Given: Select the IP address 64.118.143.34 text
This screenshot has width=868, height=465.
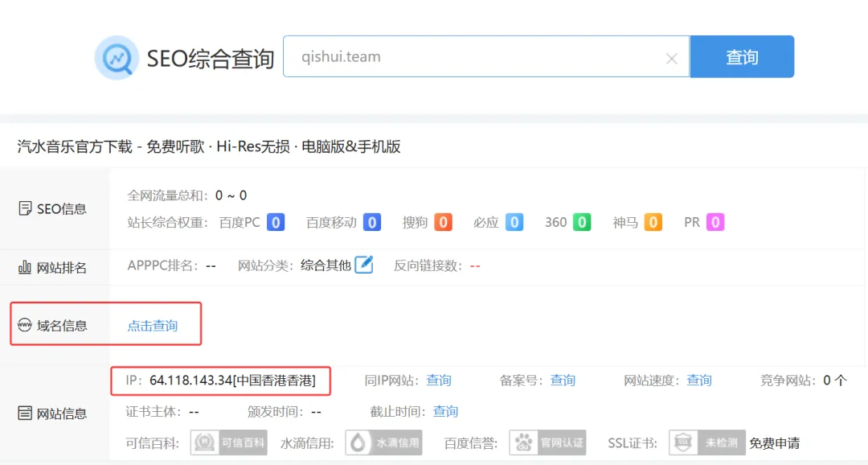Looking at the screenshot, I should pos(191,381).
